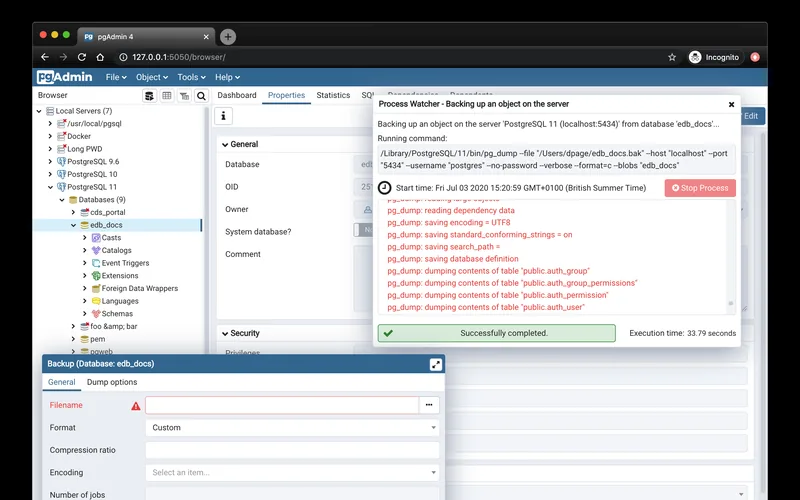
Task: Click the Filename browse ellipsis button
Action: click(x=429, y=405)
